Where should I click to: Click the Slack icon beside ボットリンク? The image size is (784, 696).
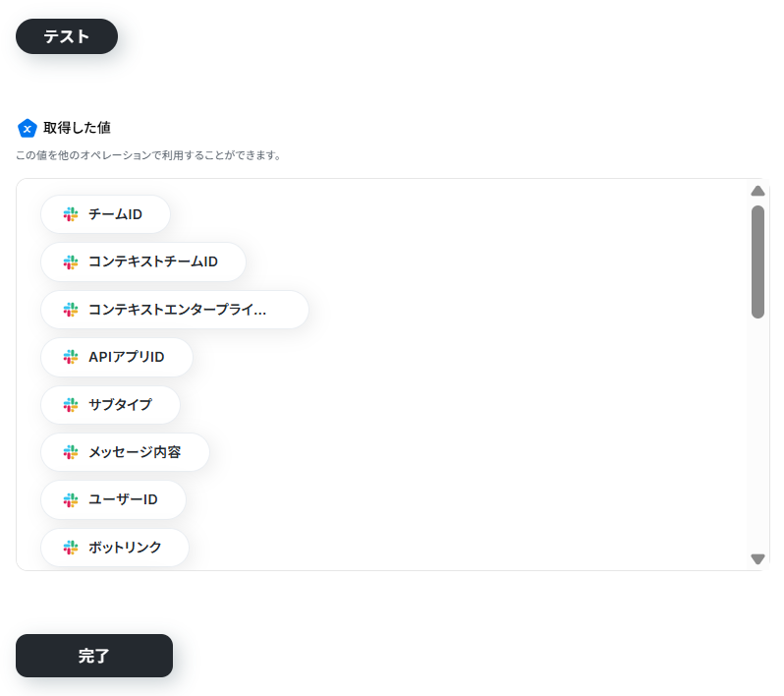(x=71, y=547)
